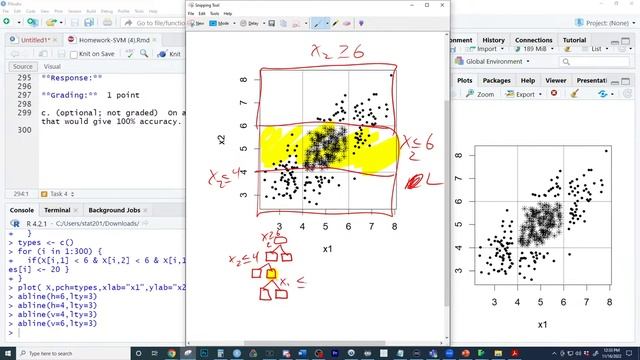Image resolution: width=640 pixels, height=360 pixels.
Task: Open the Snipping Tool Help menu
Action: [x=228, y=13]
